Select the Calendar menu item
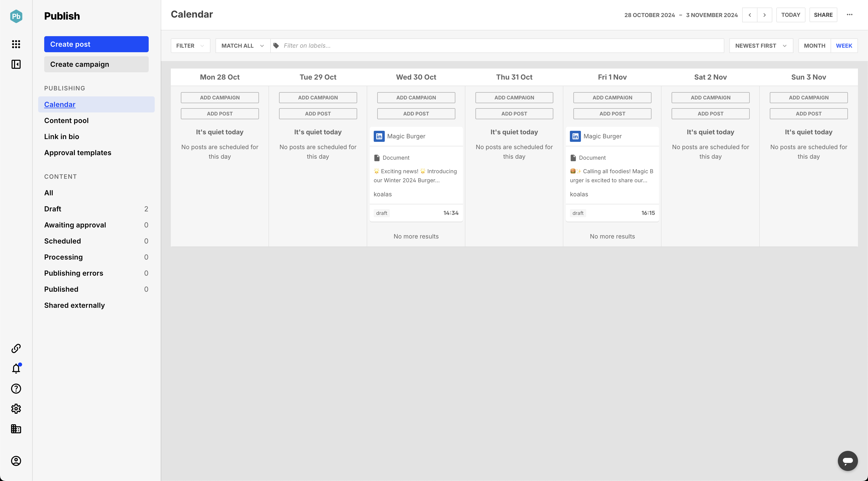868x481 pixels. click(x=60, y=104)
